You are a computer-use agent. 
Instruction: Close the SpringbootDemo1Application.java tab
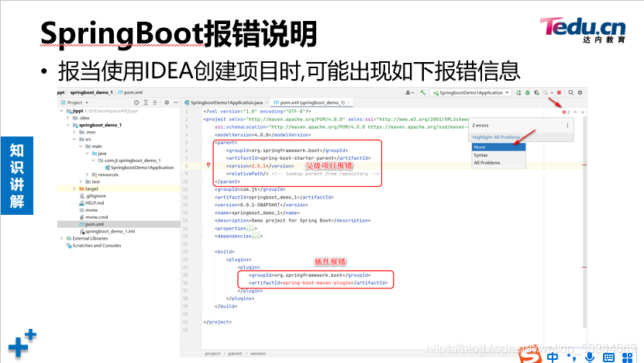click(267, 102)
